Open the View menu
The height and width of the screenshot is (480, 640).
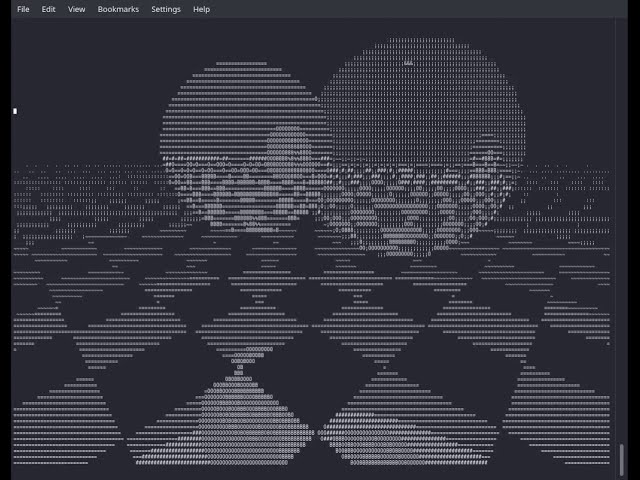pos(76,9)
